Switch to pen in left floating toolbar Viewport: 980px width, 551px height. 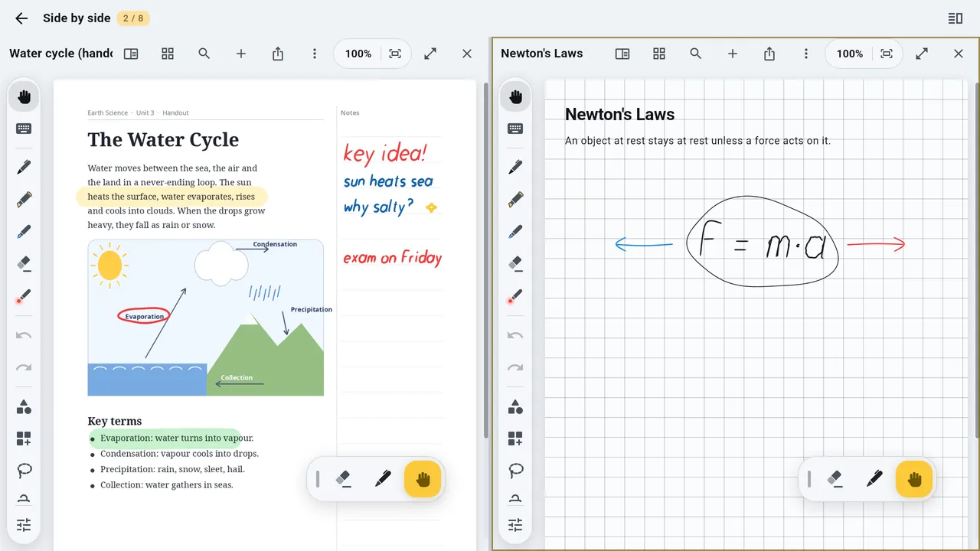[x=383, y=479]
